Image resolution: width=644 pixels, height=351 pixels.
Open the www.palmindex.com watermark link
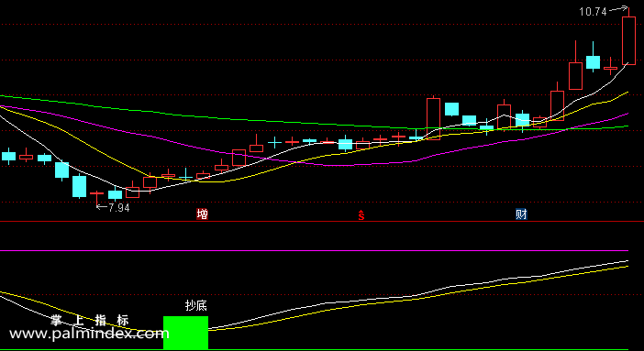tap(87, 334)
